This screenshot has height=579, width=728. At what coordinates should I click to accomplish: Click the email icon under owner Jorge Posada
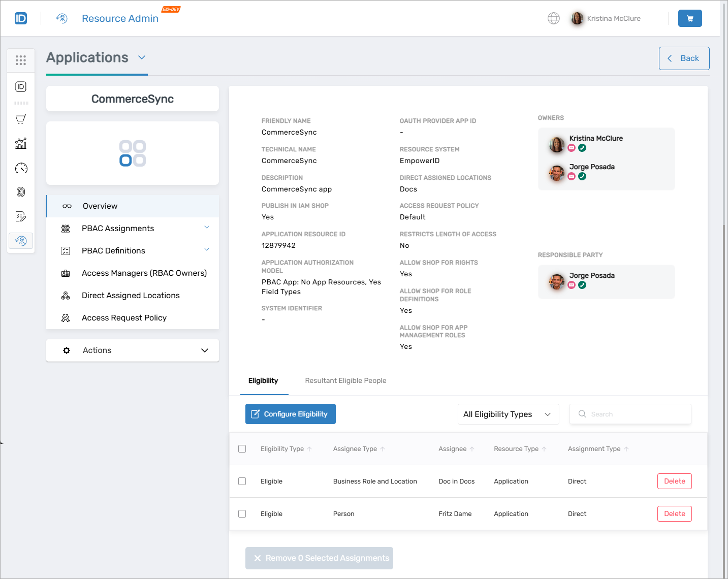pos(572,176)
